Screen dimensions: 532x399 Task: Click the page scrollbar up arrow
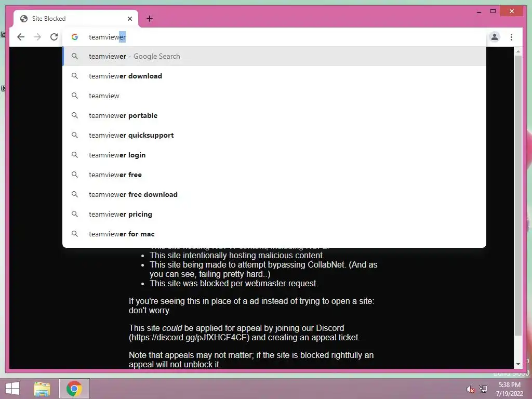518,51
